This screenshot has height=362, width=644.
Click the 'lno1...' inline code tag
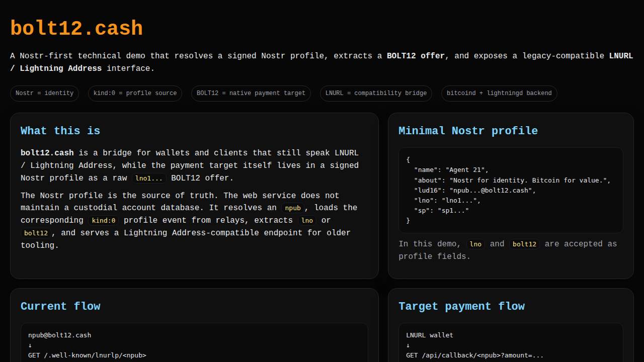(149, 178)
